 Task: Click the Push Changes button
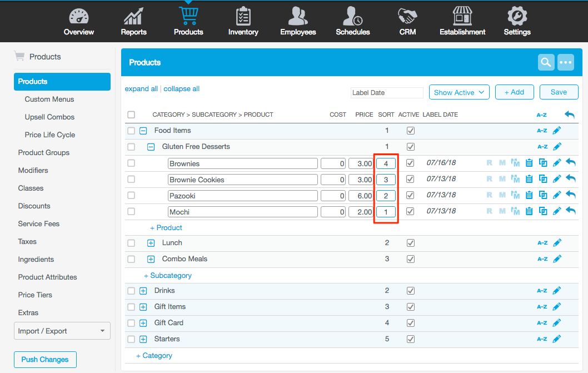coord(45,359)
